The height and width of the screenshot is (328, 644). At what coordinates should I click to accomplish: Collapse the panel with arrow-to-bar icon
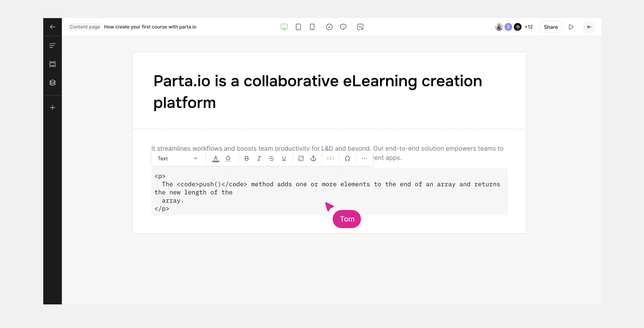pyautogui.click(x=589, y=27)
